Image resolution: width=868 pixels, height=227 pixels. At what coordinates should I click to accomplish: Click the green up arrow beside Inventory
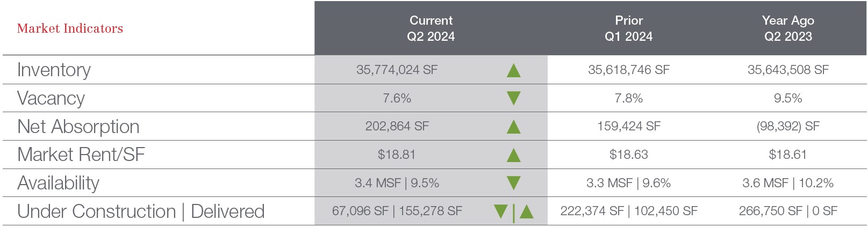click(x=514, y=70)
